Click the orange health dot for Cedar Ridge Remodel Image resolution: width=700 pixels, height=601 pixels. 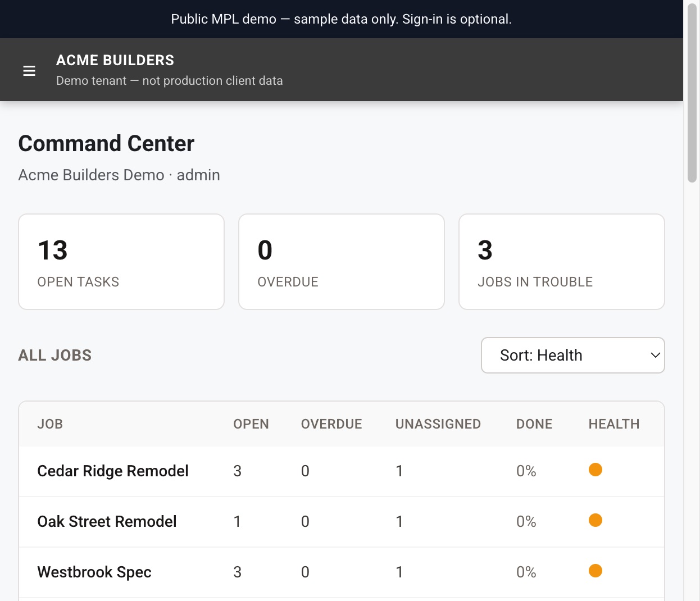tap(596, 470)
